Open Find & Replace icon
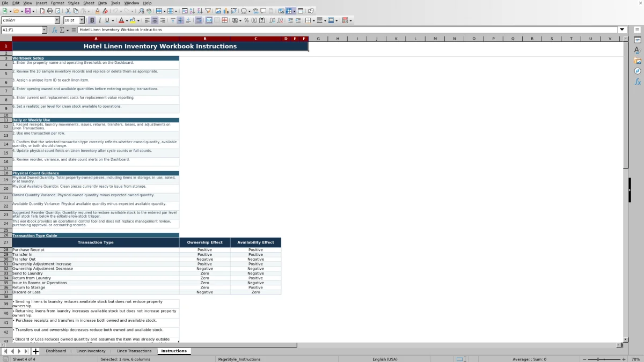644x362 pixels. click(x=141, y=11)
